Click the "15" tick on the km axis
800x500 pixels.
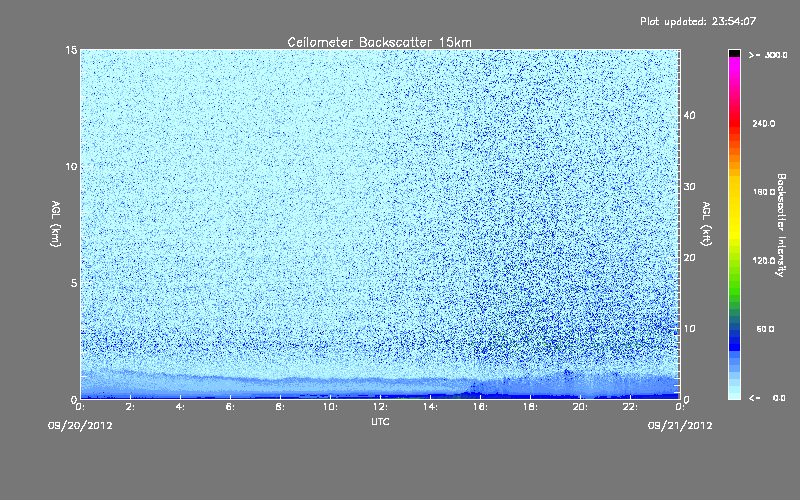pos(71,50)
